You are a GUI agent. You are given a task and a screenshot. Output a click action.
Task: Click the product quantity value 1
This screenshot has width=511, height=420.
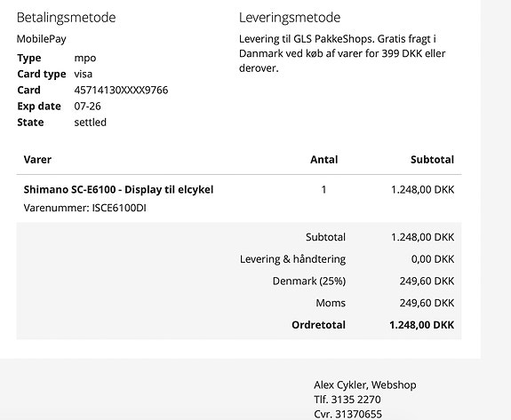pyautogui.click(x=323, y=189)
